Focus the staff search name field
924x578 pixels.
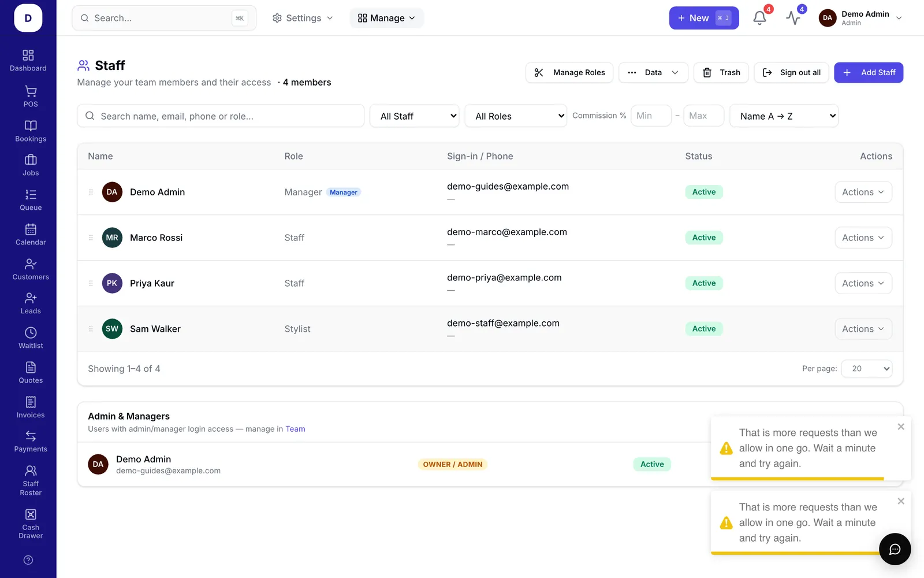click(221, 116)
